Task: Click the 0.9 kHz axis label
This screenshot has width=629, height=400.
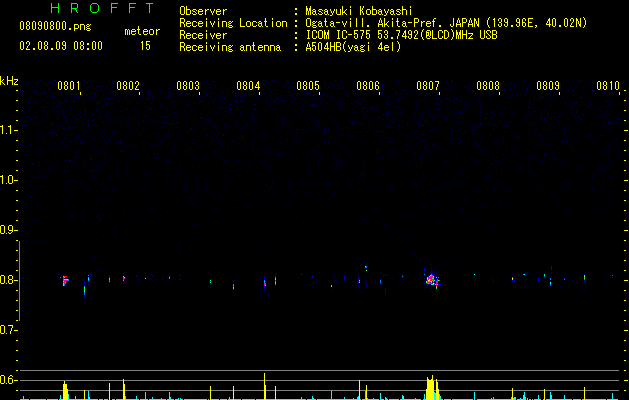Action: pos(8,230)
